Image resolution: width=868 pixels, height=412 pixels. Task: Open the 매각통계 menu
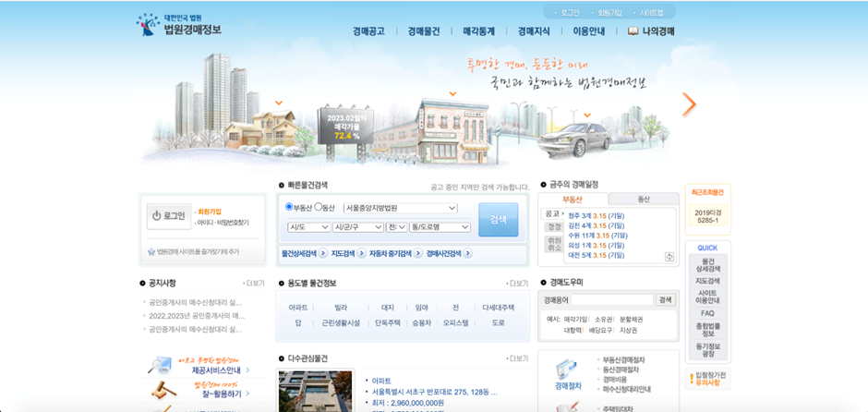click(479, 31)
